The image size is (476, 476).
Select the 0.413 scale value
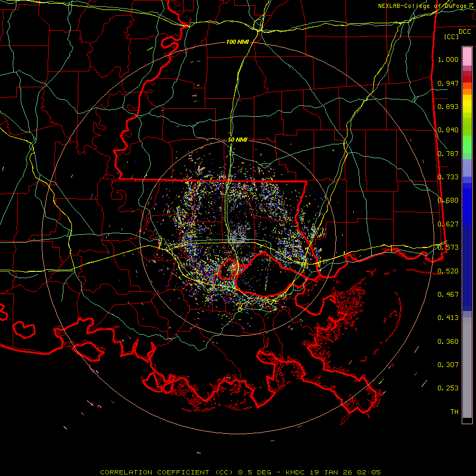tap(448, 318)
